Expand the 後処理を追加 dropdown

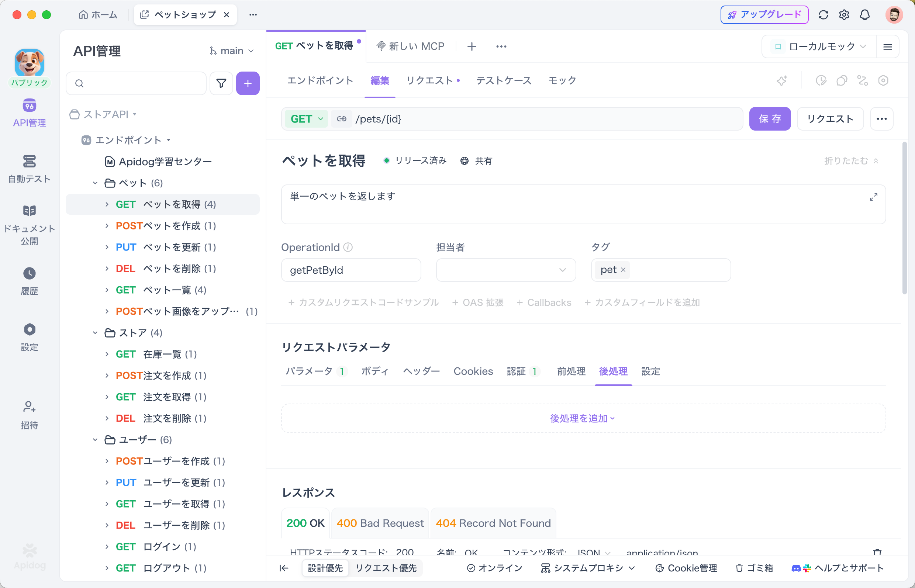(x=582, y=418)
